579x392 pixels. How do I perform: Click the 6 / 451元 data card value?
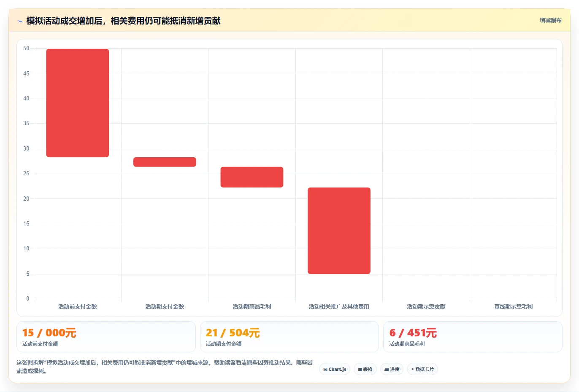(413, 333)
